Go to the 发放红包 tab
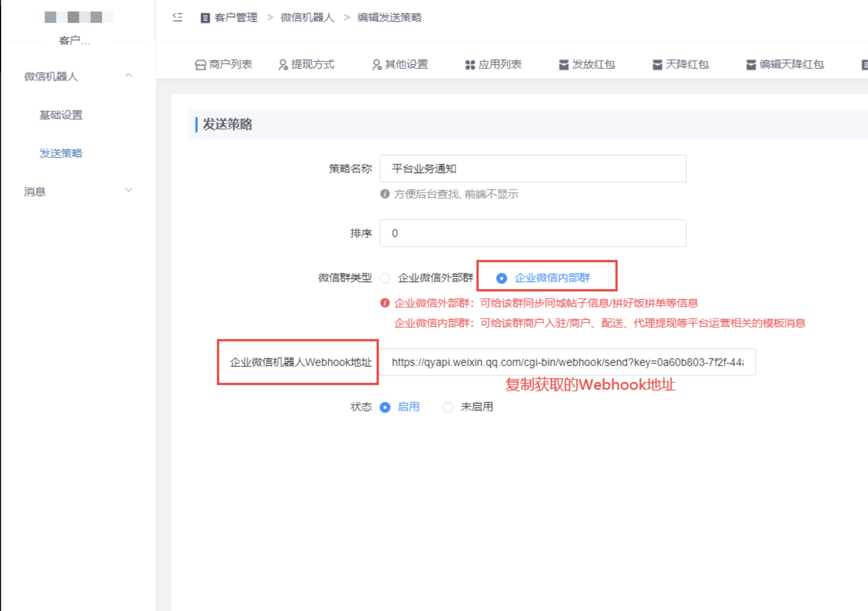Screen dimensions: 868x611 click(x=587, y=64)
